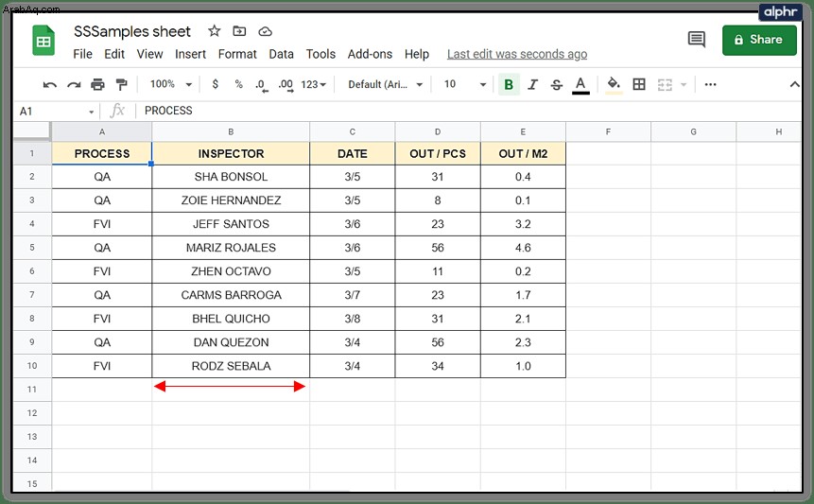The width and height of the screenshot is (814, 504).
Task: Toggle bold formatting
Action: [509, 84]
